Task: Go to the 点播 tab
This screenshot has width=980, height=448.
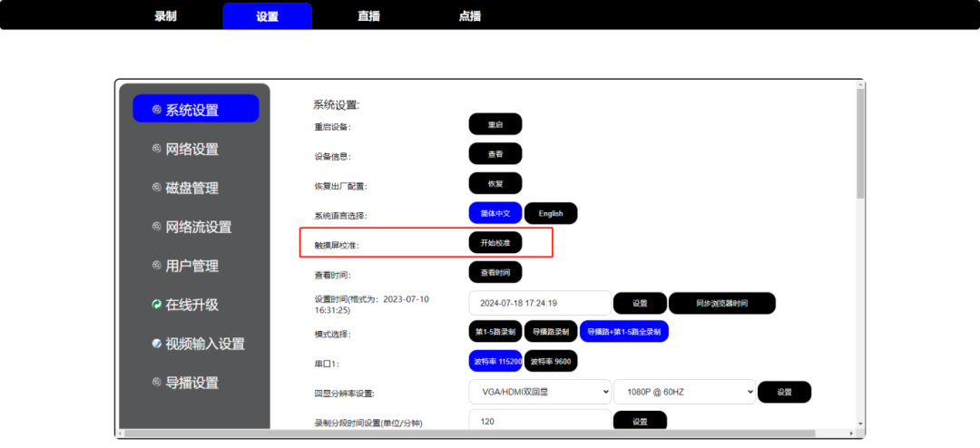Action: click(x=470, y=16)
